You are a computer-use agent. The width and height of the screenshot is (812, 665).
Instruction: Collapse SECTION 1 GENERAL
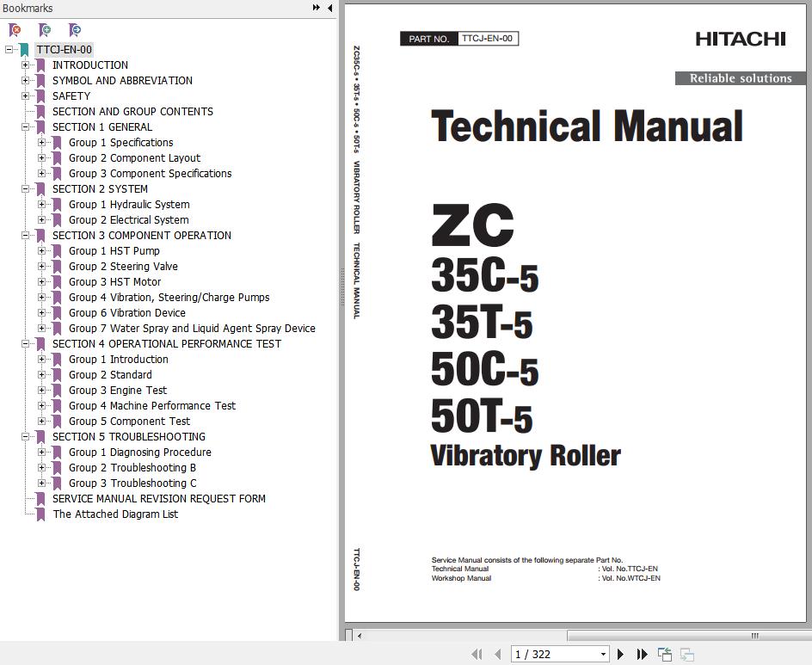(x=25, y=126)
